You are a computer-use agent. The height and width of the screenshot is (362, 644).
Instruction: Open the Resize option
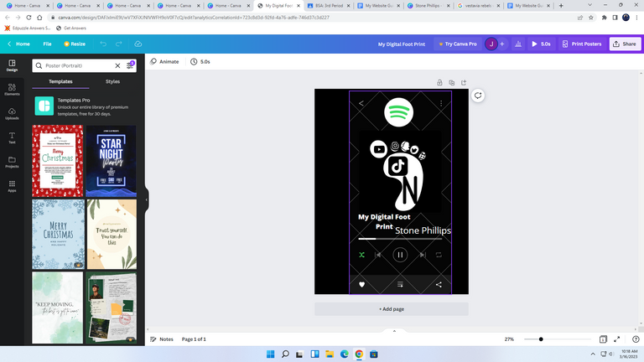[75, 44]
